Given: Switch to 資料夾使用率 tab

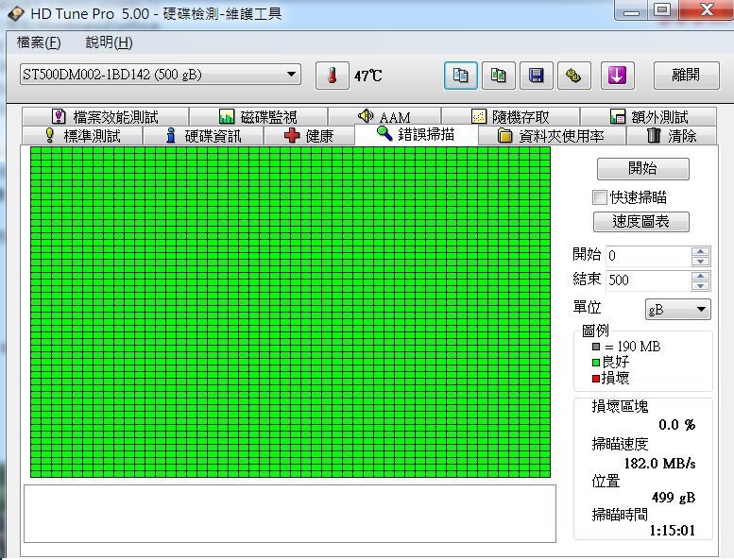Looking at the screenshot, I should pos(551,136).
